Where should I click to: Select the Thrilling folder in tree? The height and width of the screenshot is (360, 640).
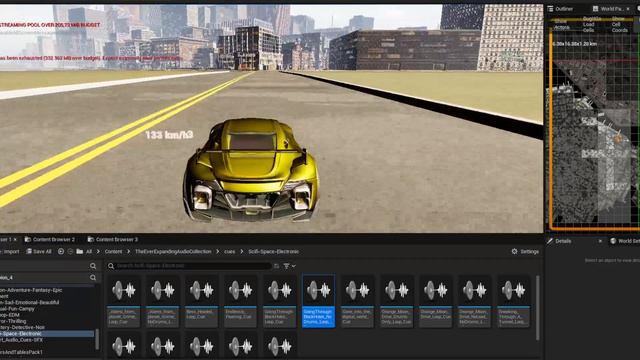click(x=13, y=321)
